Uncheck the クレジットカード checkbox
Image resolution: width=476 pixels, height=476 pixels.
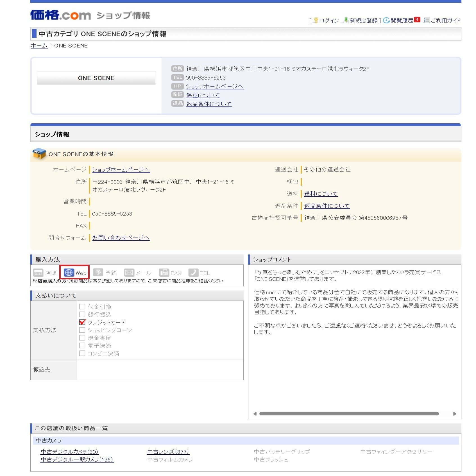pyautogui.click(x=82, y=322)
